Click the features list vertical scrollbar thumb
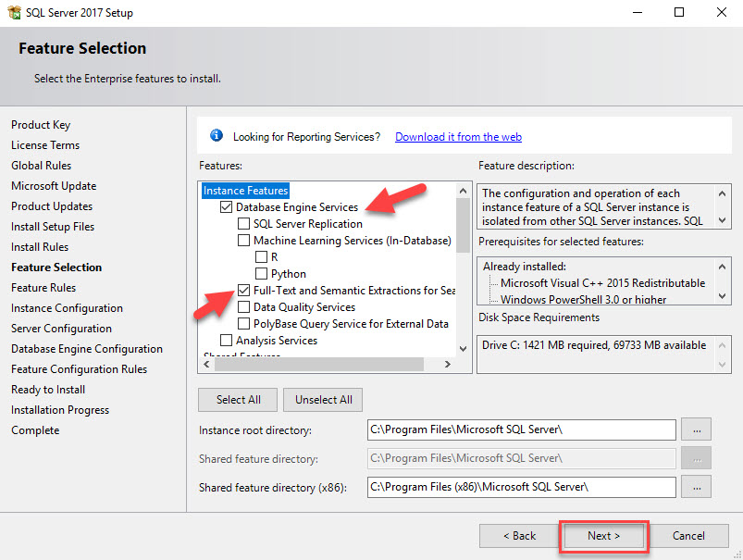 tap(464, 225)
